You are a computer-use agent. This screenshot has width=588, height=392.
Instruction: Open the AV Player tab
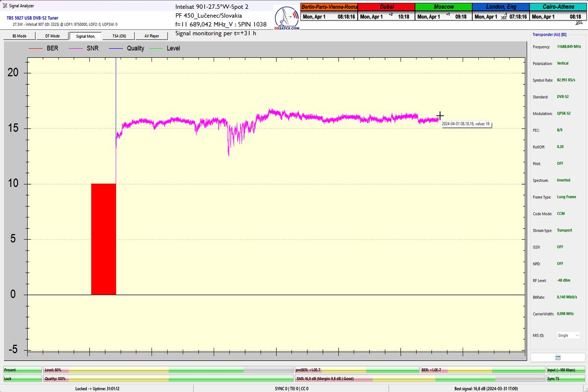click(x=152, y=36)
